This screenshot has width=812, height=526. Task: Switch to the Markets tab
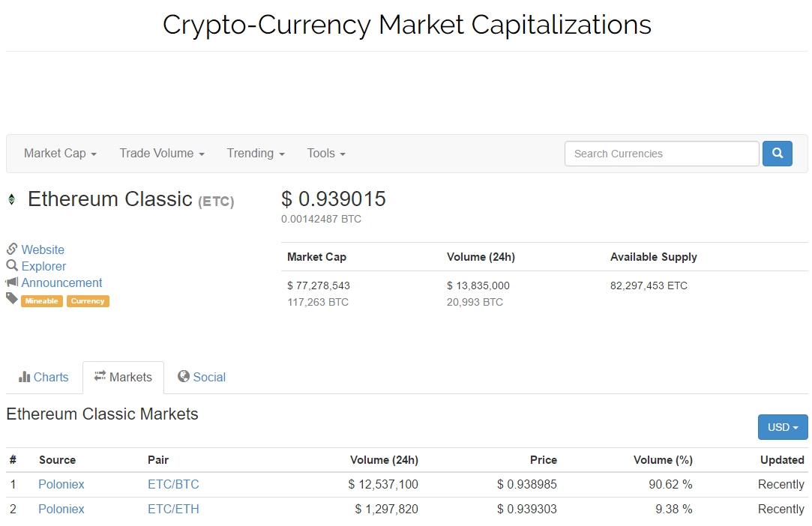coord(123,378)
